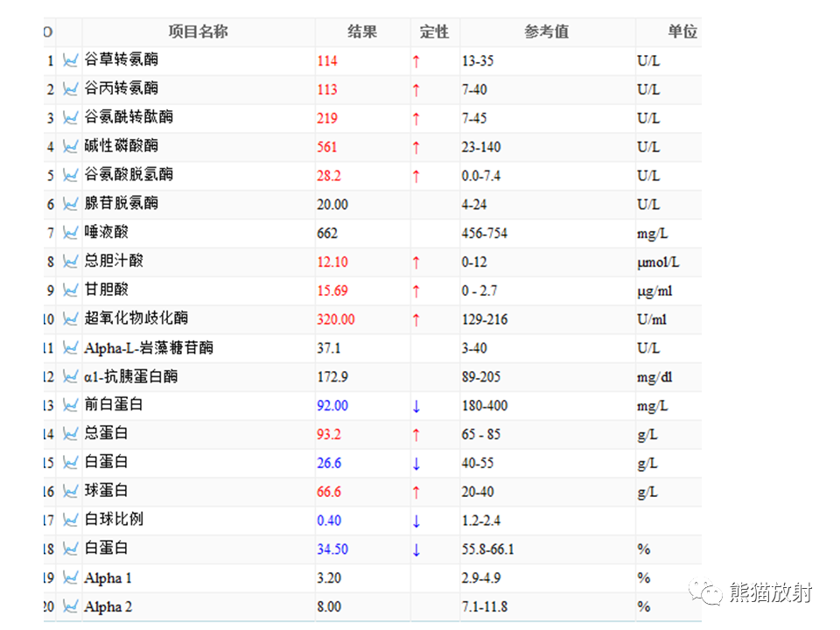The image size is (840, 630).
Task: Click reference range 13-35
Action: click(x=478, y=60)
